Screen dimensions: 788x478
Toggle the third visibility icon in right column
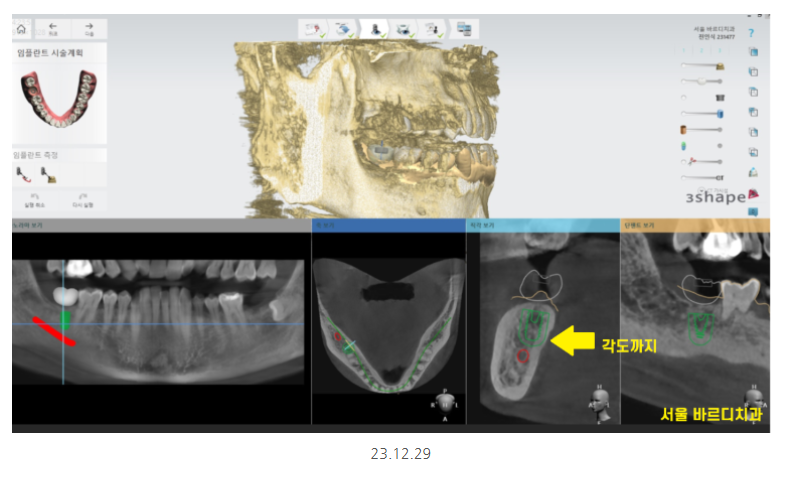(752, 92)
